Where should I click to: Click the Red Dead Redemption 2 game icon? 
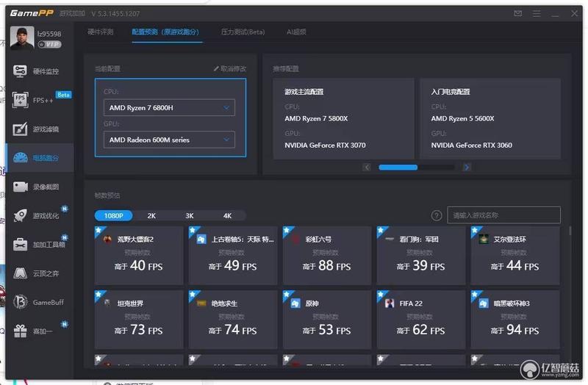point(107,240)
